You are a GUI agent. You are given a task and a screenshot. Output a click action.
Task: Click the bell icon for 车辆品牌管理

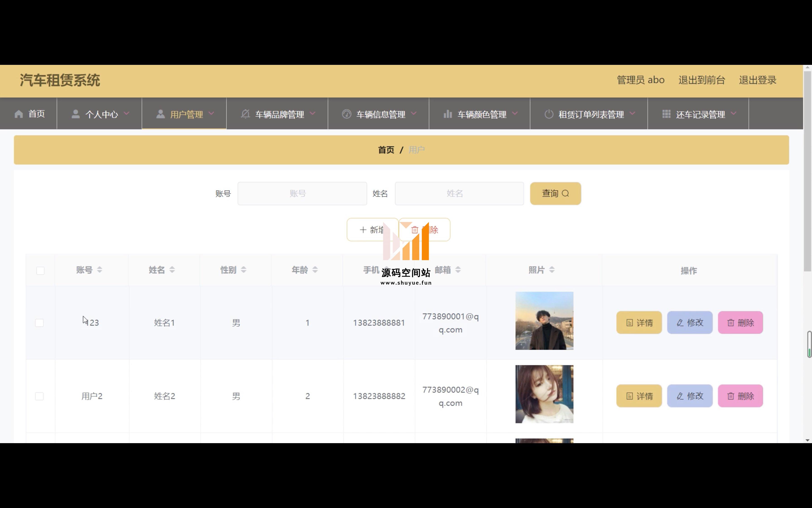(x=245, y=114)
